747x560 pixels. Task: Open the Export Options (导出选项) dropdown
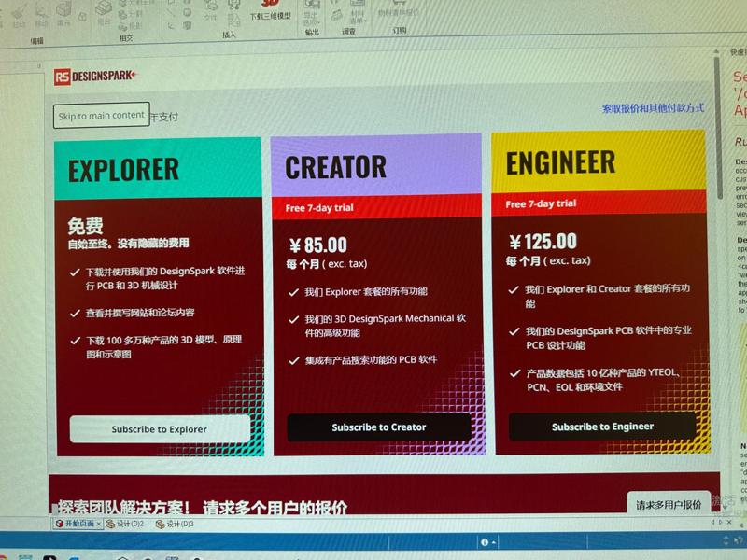[x=312, y=11]
